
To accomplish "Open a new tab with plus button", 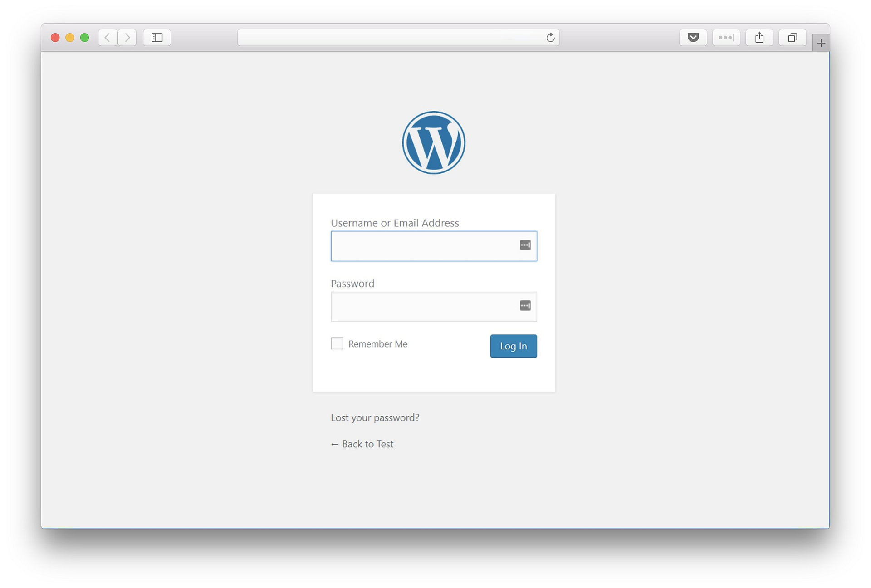I will tap(821, 43).
